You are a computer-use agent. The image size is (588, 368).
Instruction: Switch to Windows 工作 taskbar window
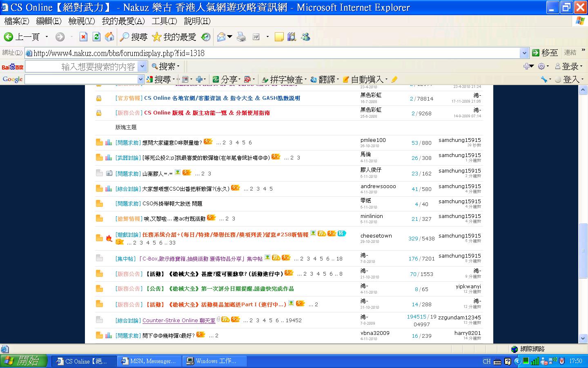(x=215, y=361)
